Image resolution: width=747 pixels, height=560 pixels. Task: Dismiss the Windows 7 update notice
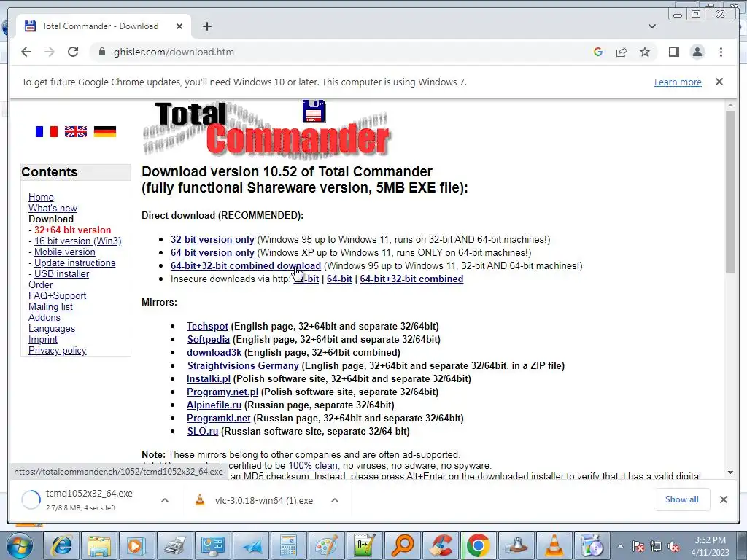pyautogui.click(x=719, y=82)
